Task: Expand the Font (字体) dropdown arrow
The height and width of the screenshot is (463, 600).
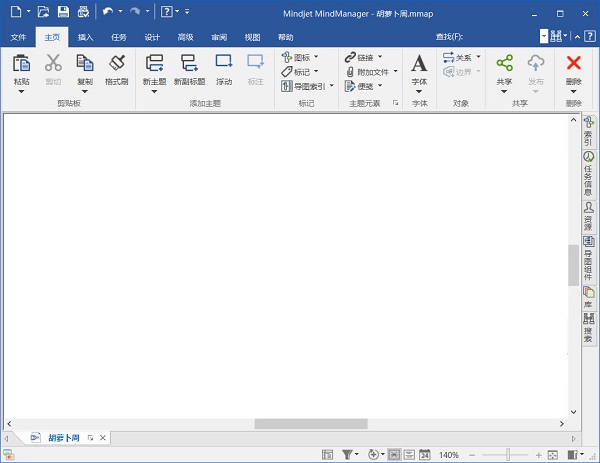Action: 419,91
